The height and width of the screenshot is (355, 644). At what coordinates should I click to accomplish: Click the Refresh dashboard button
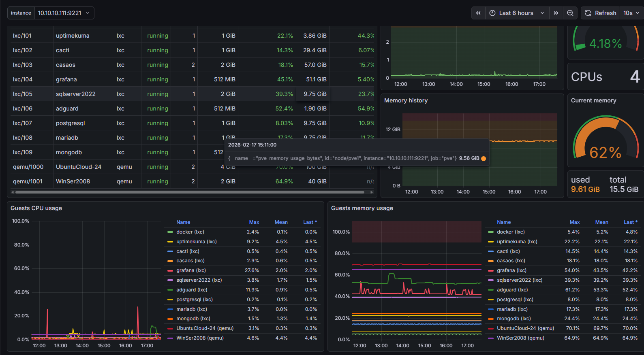tap(601, 13)
